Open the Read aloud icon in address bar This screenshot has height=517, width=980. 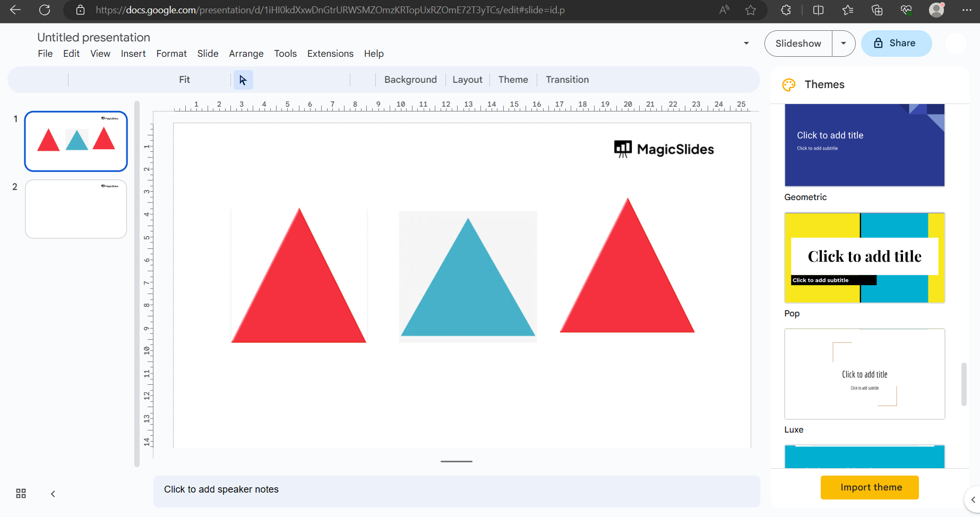724,10
